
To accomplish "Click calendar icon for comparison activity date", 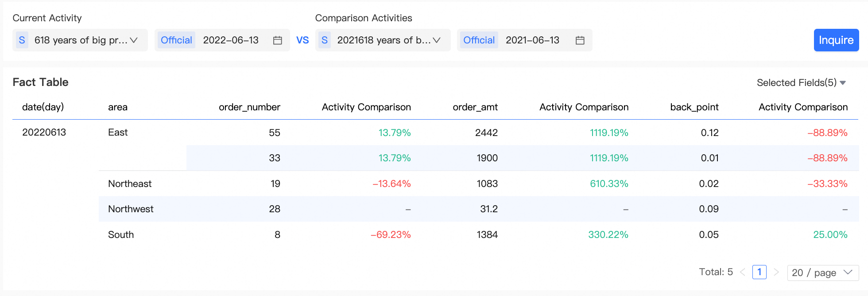I will point(580,40).
